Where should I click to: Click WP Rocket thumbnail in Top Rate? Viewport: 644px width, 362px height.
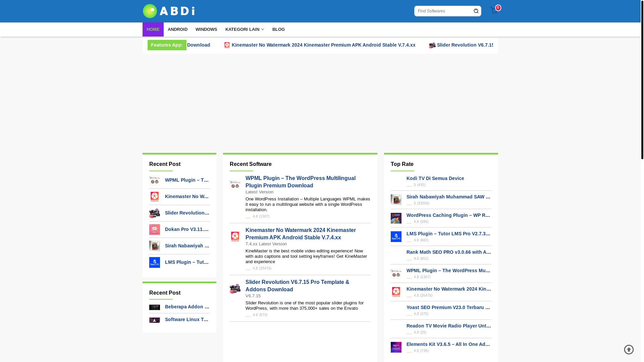(396, 218)
